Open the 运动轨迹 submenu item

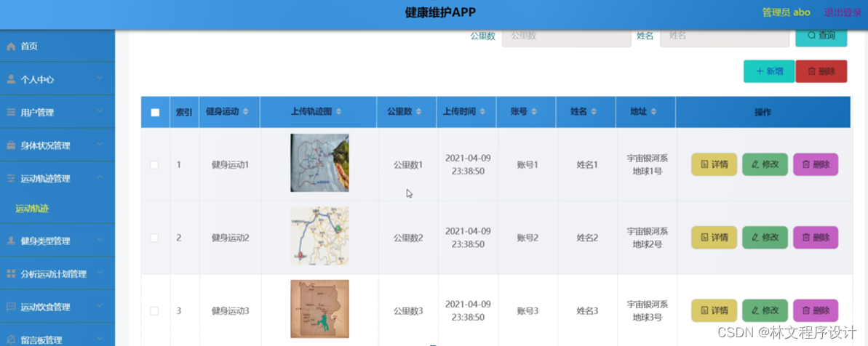tap(32, 209)
